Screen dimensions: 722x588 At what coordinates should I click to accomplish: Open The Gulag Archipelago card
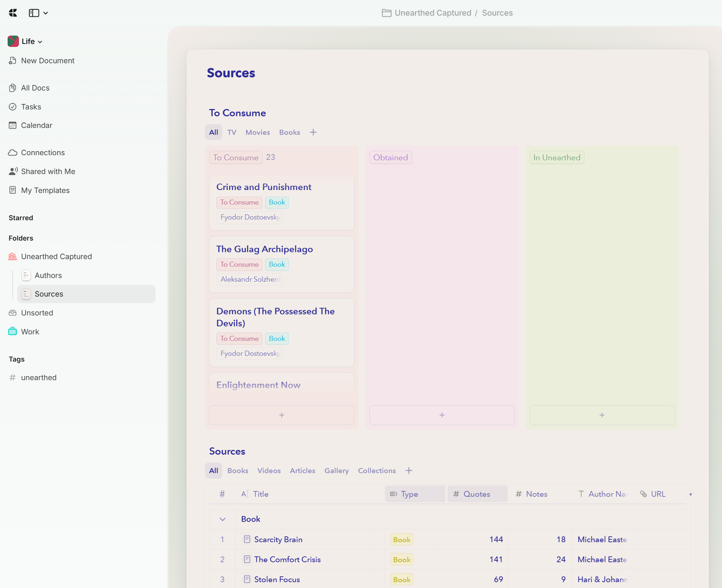point(282,265)
